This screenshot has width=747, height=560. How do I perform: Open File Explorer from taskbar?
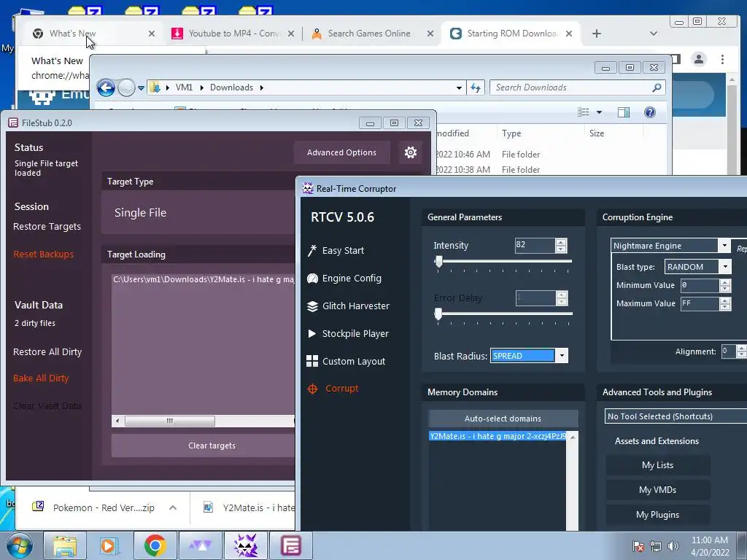pyautogui.click(x=65, y=545)
